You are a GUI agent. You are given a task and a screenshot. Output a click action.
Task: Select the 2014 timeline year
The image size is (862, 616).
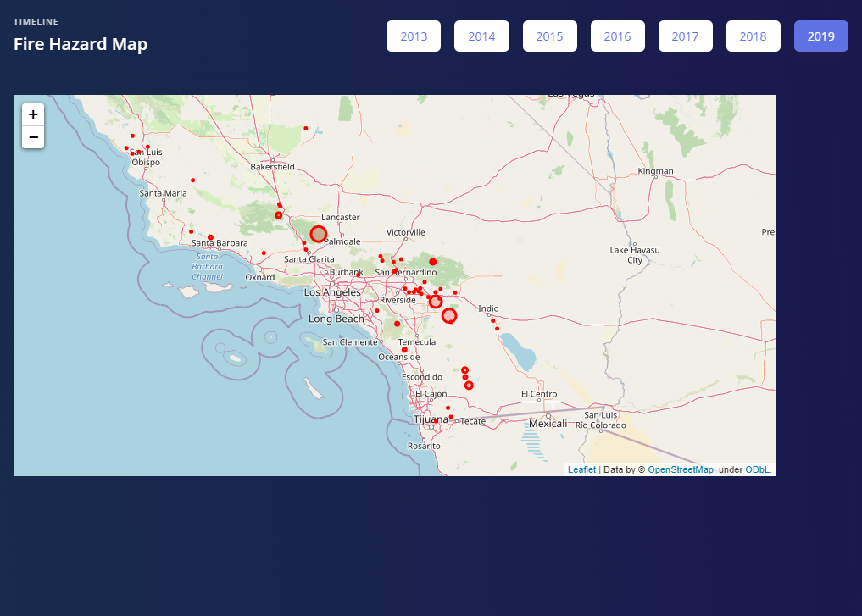click(481, 36)
